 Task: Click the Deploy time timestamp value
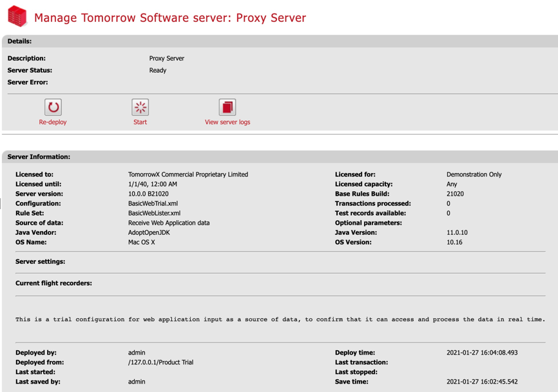[481, 353]
